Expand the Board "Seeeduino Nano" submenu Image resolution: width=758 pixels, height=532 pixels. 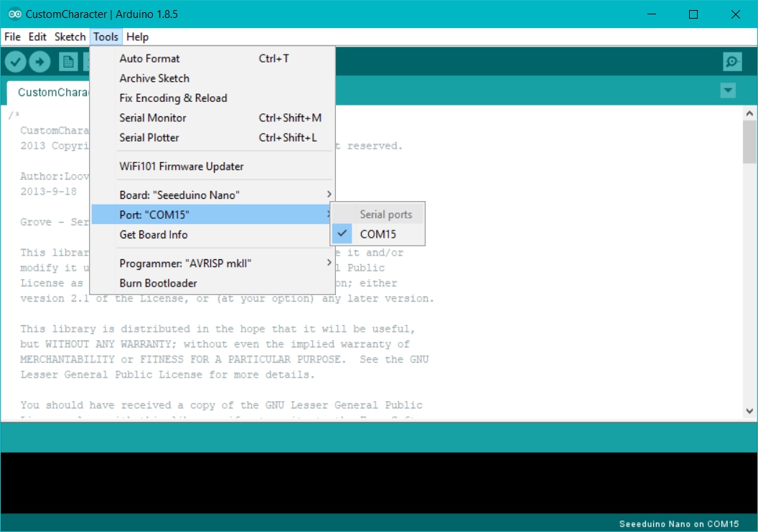pos(212,195)
